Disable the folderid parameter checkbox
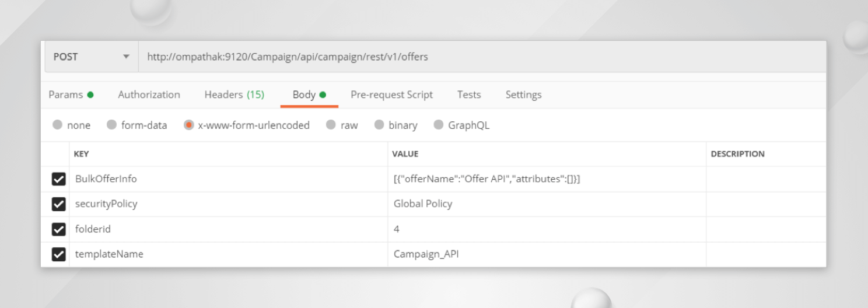 (x=58, y=229)
